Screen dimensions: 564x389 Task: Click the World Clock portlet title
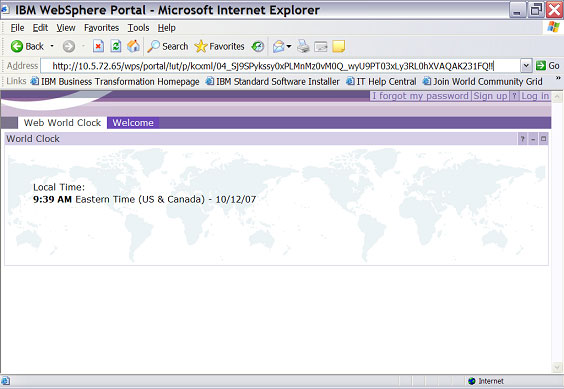[x=33, y=139]
